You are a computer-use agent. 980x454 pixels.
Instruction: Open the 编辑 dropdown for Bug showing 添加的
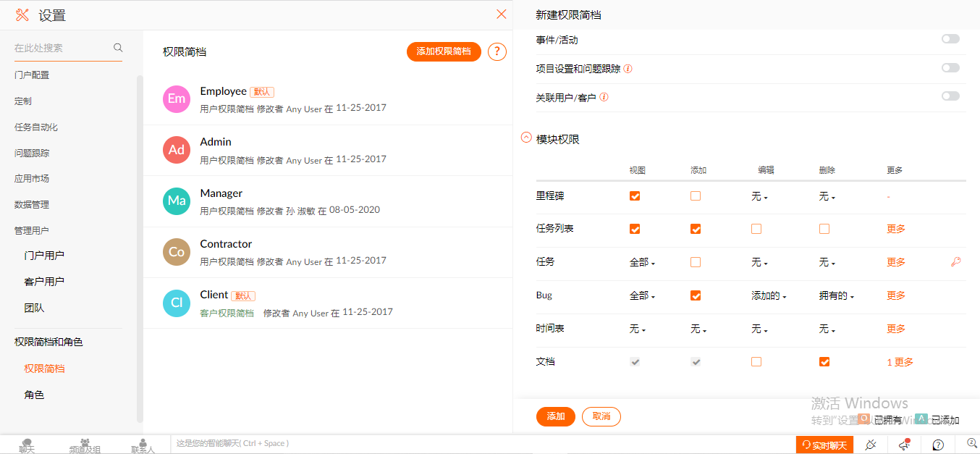(768, 296)
